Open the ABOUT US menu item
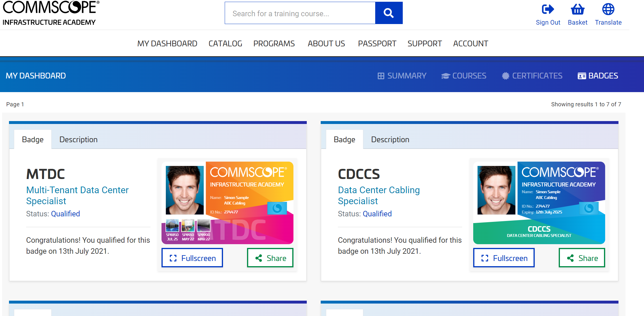 pyautogui.click(x=326, y=43)
